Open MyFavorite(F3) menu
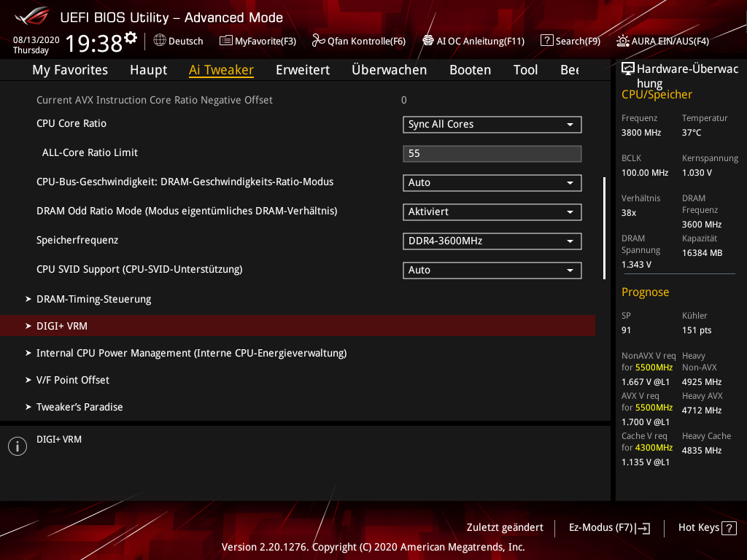 258,41
